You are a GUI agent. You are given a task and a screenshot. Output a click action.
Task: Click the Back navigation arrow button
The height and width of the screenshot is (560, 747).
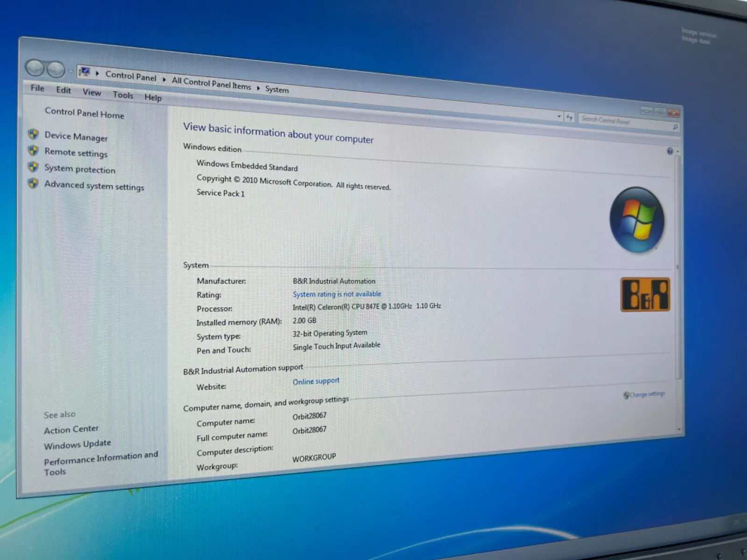(x=35, y=68)
